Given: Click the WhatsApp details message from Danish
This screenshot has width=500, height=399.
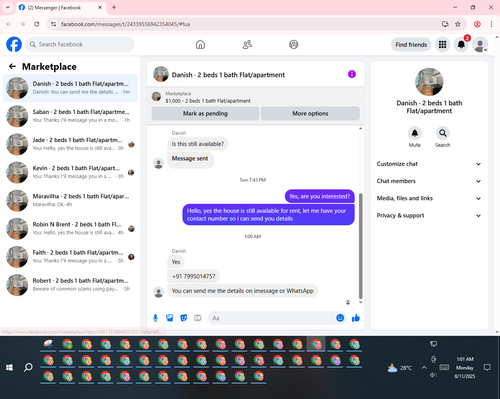Looking at the screenshot, I should tap(242, 291).
